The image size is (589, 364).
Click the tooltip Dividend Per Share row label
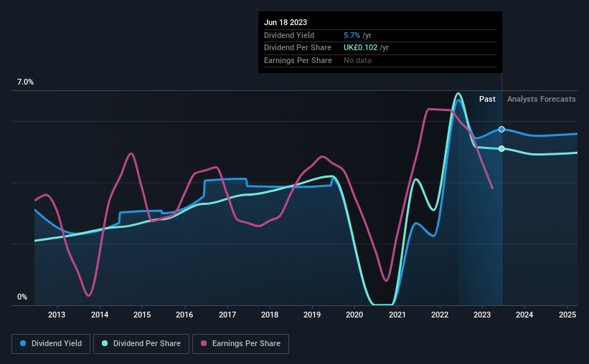click(x=298, y=48)
